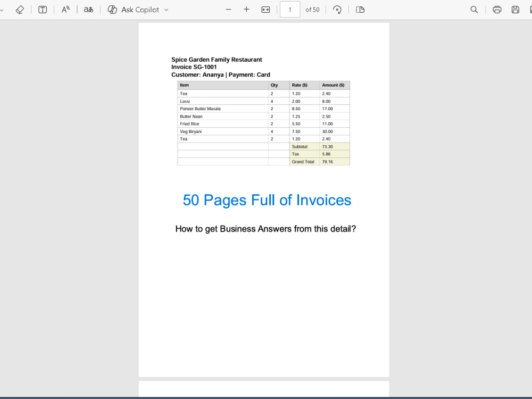This screenshot has height=399, width=532.
Task: Save the PDF file
Action: pos(516,10)
